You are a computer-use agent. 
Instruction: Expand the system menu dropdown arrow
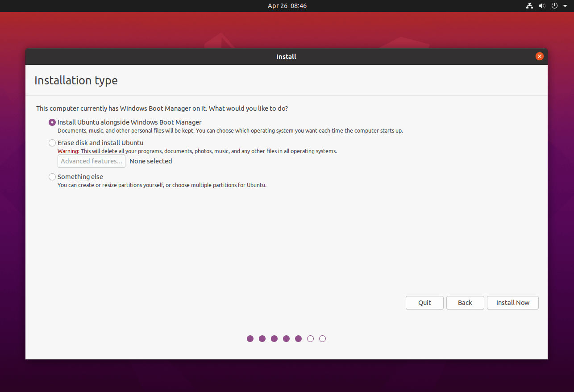point(565,6)
